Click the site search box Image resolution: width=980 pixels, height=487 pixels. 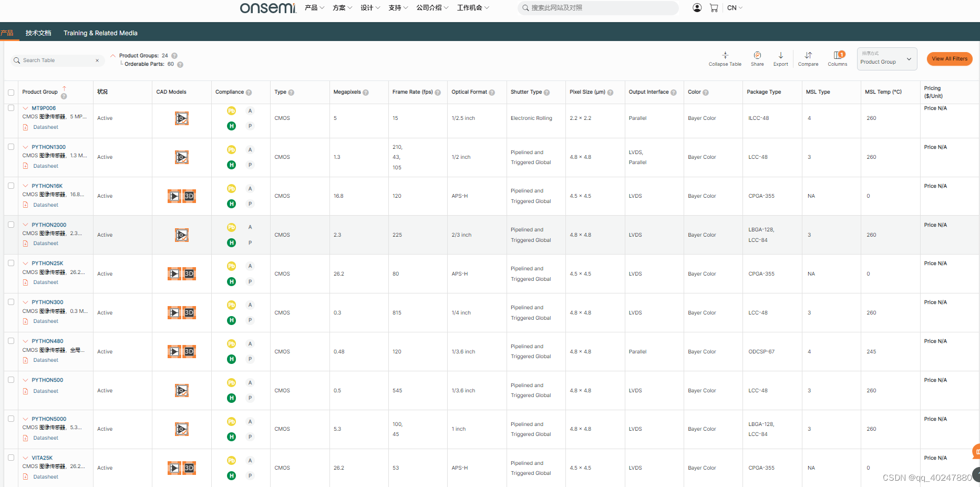click(x=598, y=8)
